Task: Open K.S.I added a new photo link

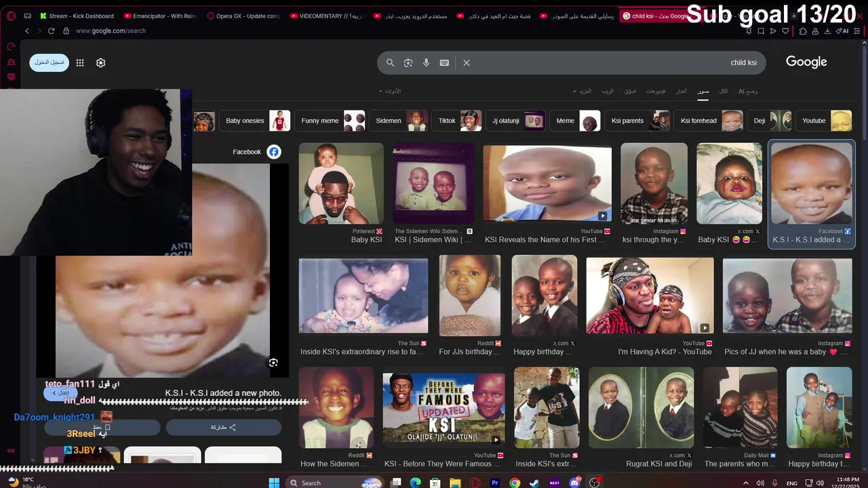Action: [223, 393]
